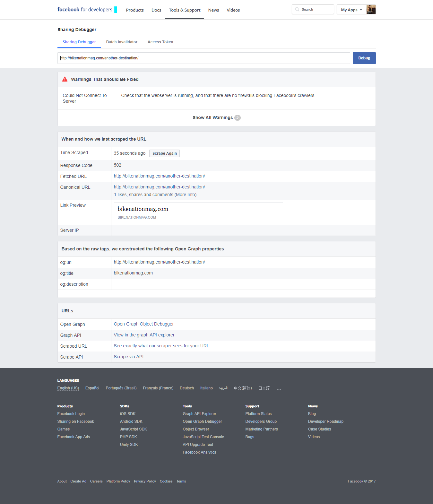433x504 pixels.
Task: Click the warnings count badge
Action: coord(238,118)
